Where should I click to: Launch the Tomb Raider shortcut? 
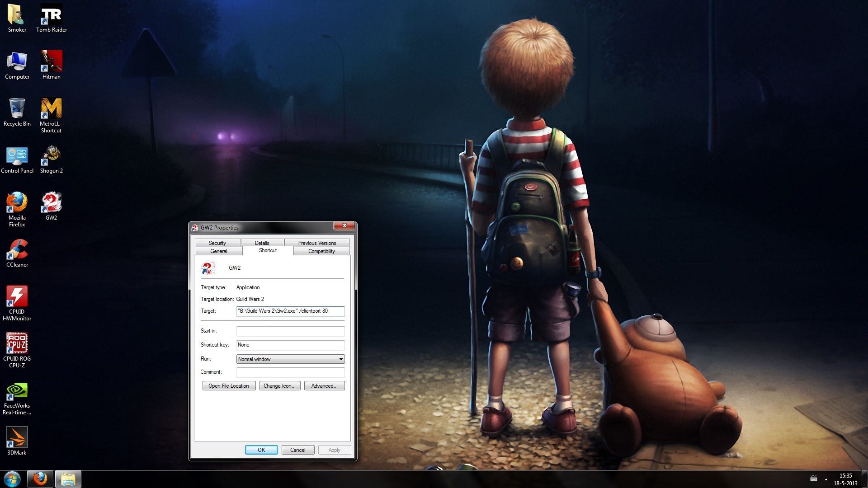(x=52, y=19)
